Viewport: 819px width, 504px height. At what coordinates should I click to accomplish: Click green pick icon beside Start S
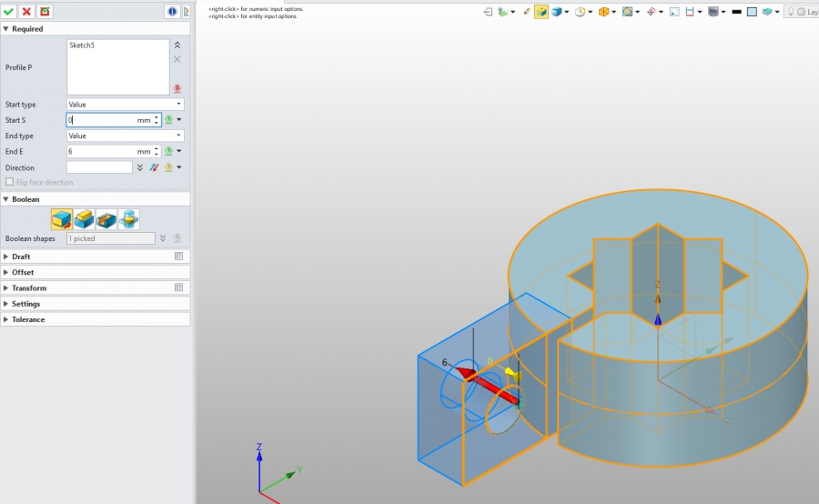tap(168, 119)
